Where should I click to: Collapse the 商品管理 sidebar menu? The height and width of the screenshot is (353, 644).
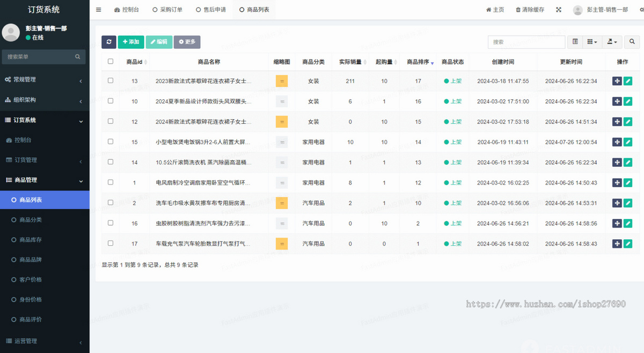click(45, 180)
